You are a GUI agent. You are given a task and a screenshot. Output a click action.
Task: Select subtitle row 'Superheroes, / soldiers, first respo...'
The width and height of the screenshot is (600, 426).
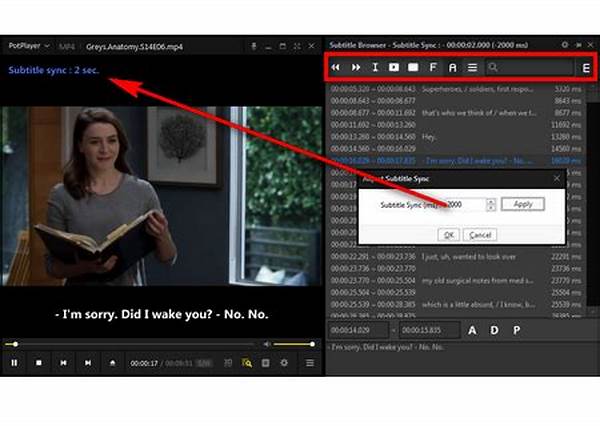pyautogui.click(x=455, y=89)
